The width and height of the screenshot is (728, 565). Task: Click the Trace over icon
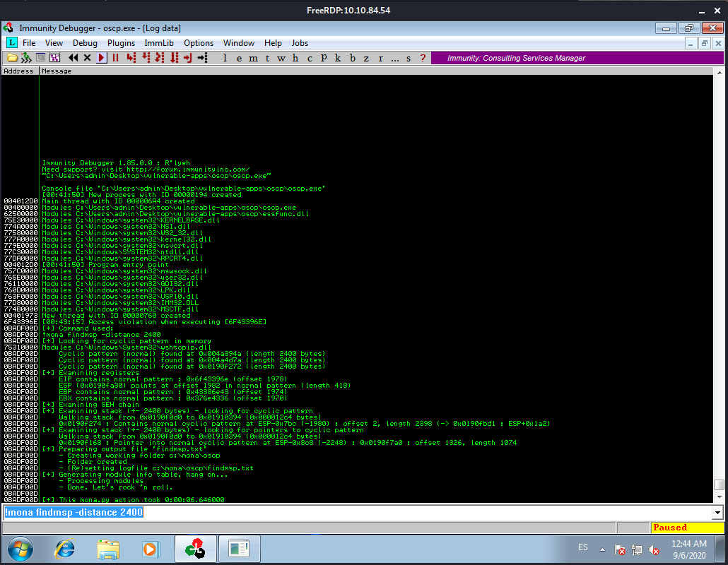point(174,58)
